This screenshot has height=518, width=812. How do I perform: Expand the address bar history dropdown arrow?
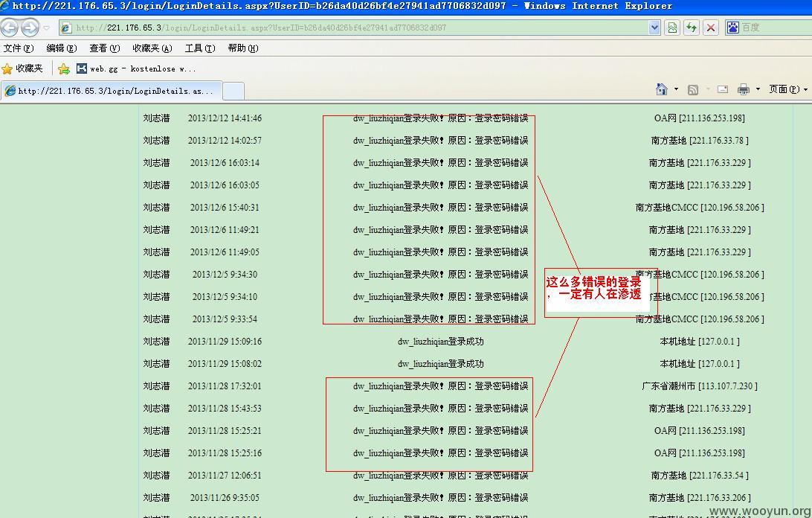click(654, 28)
